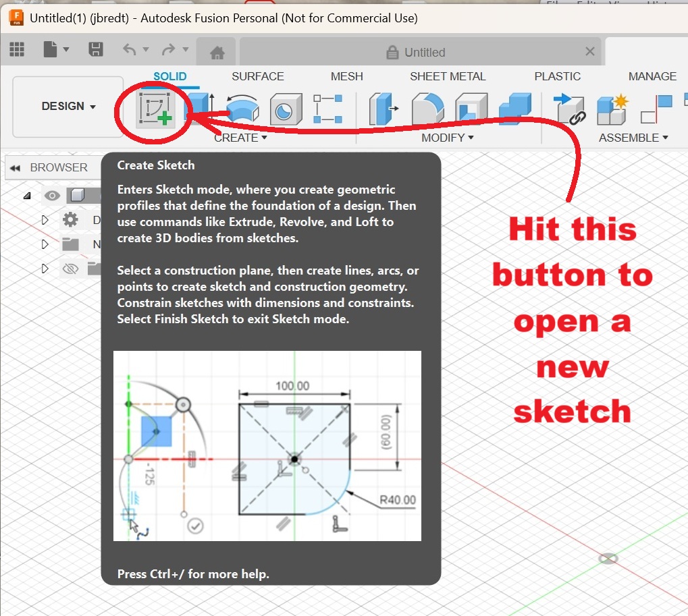Switch to the SURFACE tab

click(257, 76)
